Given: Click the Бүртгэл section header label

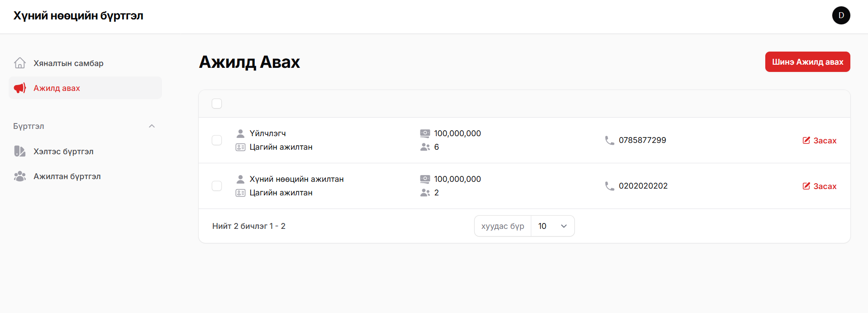Looking at the screenshot, I should (29, 126).
